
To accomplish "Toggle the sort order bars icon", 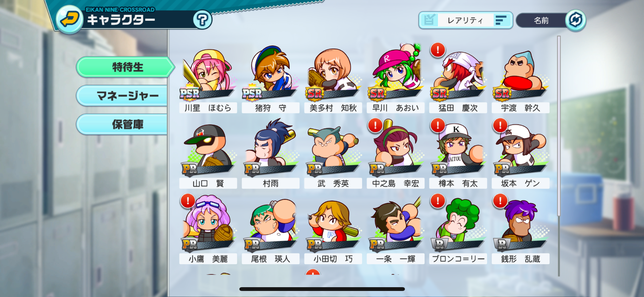I will (501, 20).
